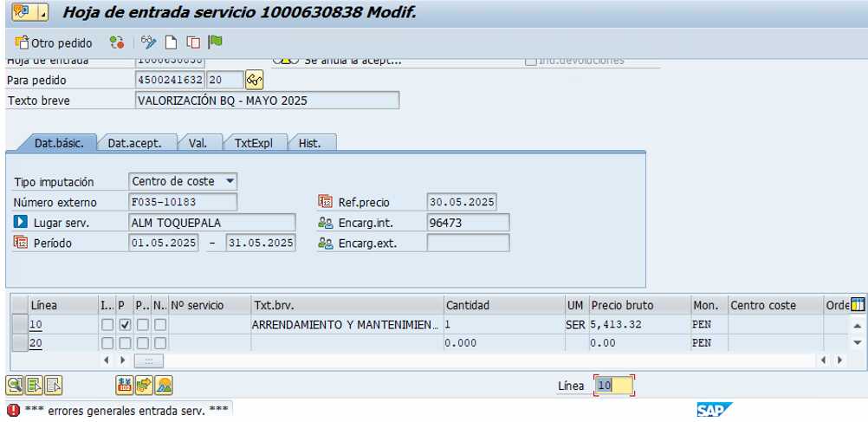
Task: Click the copy entry sheet icon
Action: point(193,42)
